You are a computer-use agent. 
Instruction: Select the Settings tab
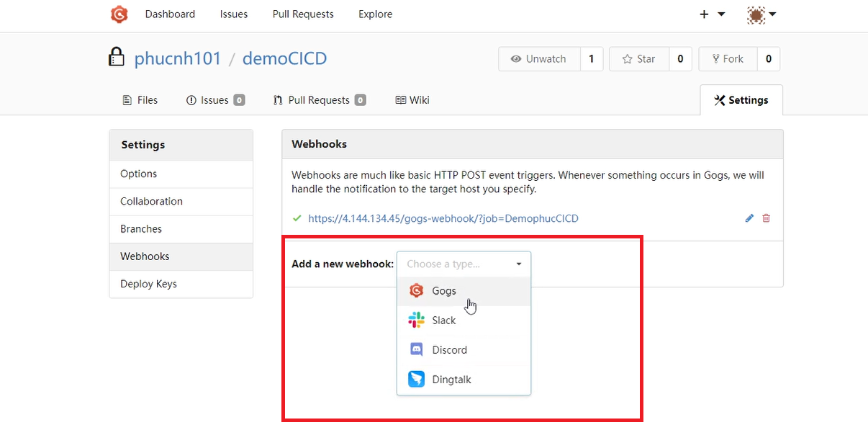[x=741, y=100]
